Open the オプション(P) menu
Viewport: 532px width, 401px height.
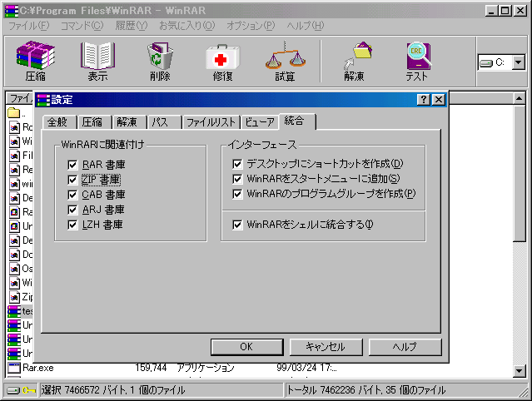251,26
